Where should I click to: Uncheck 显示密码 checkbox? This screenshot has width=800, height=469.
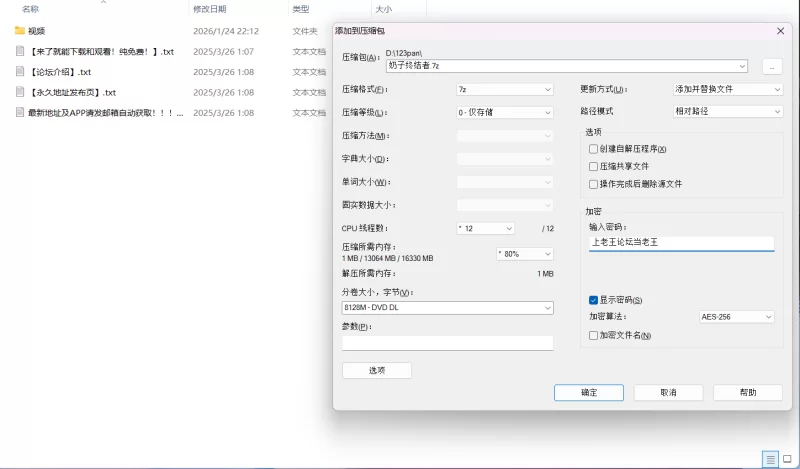coord(593,300)
